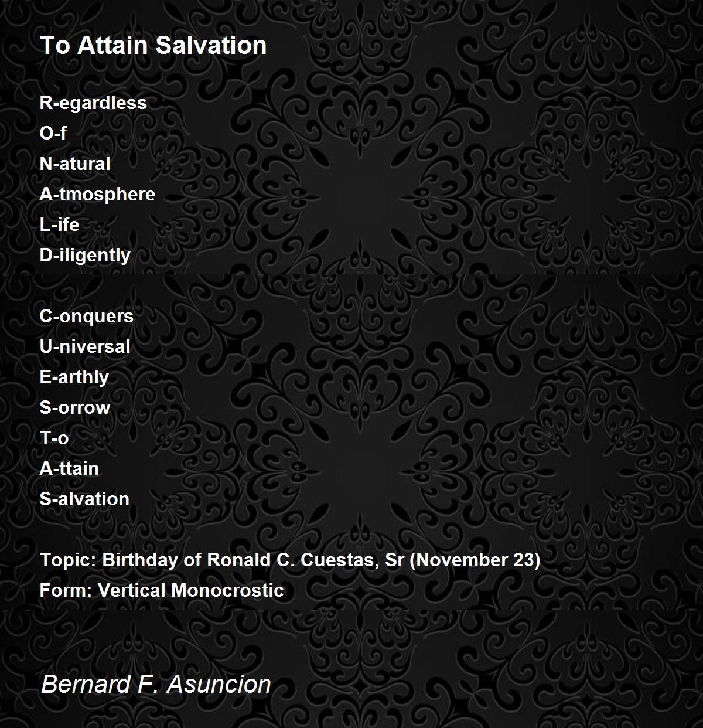Select the S-orrow line

click(75, 407)
